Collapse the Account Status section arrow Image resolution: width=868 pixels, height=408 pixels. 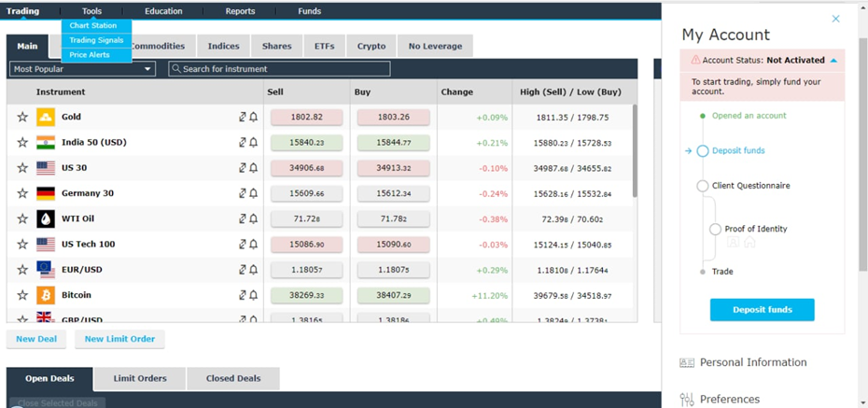[x=834, y=61]
